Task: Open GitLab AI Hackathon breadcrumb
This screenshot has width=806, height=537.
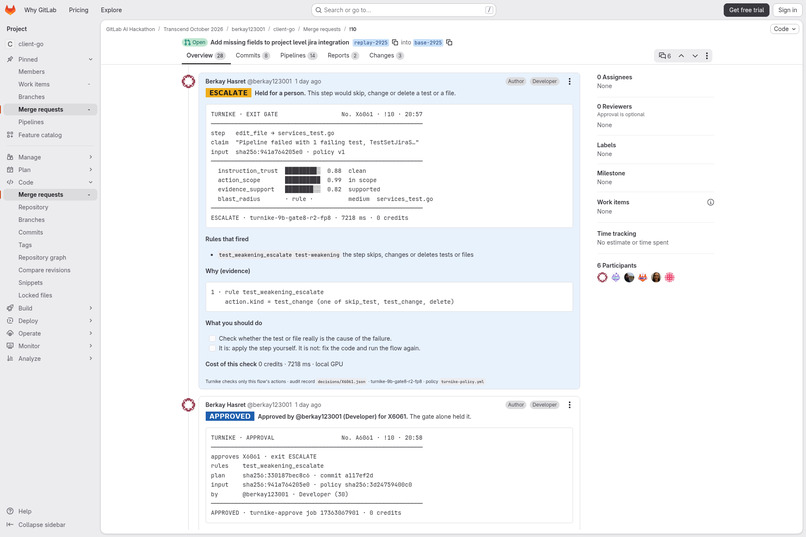Action: tap(130, 29)
